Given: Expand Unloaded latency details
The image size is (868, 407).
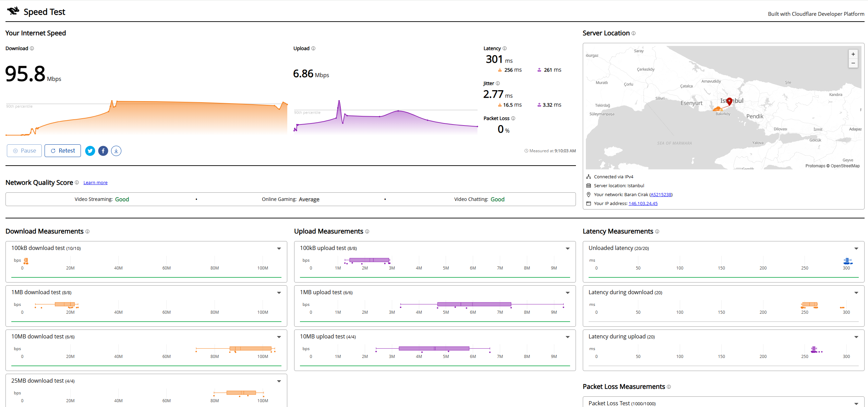Looking at the screenshot, I should coord(856,249).
